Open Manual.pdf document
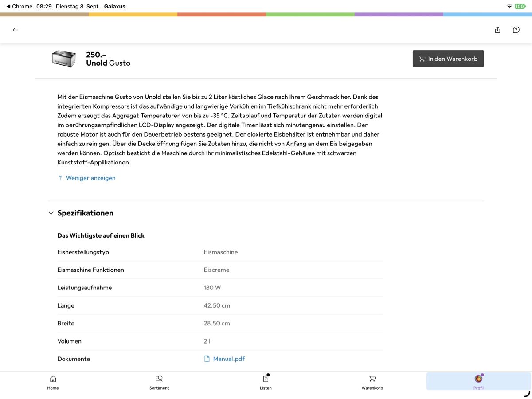The image size is (532, 399). click(x=229, y=359)
